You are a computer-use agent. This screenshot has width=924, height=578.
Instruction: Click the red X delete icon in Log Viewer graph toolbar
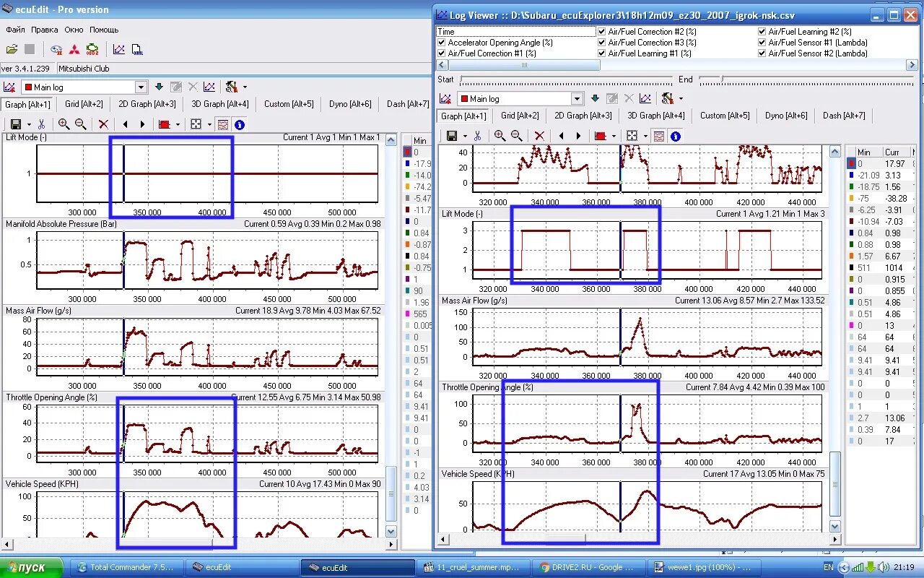coord(539,136)
